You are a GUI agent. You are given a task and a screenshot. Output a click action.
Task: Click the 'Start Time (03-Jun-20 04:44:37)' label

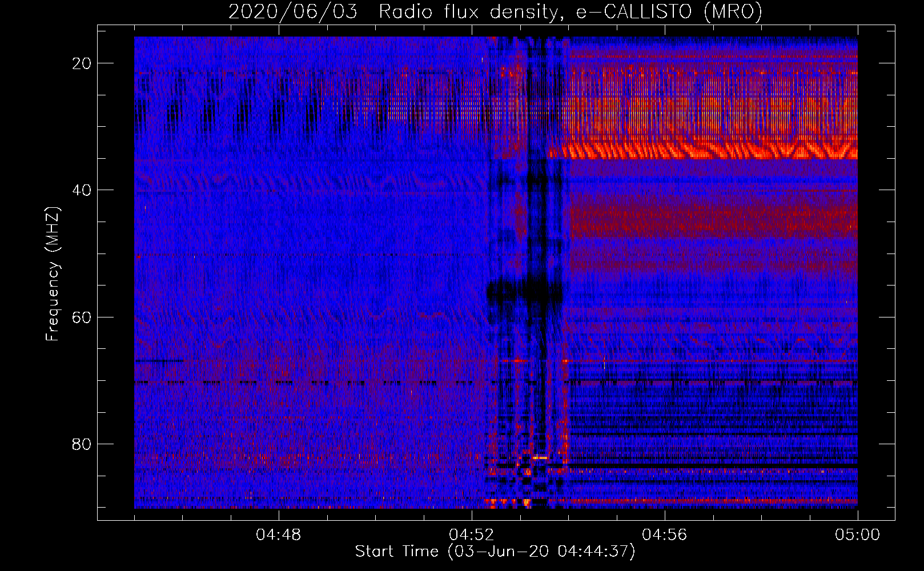point(495,552)
